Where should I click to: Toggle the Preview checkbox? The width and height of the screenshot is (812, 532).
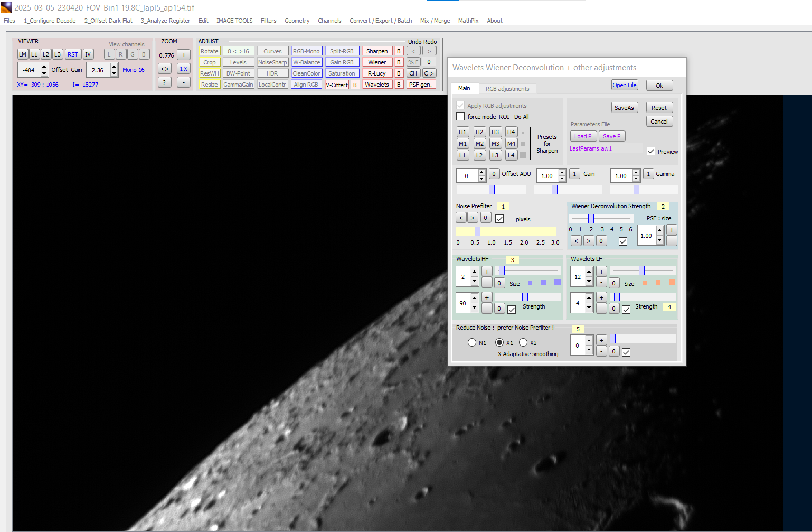[651, 151]
